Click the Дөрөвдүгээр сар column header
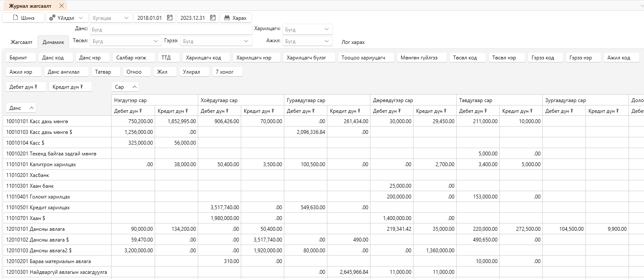644x279 pixels. click(413, 100)
